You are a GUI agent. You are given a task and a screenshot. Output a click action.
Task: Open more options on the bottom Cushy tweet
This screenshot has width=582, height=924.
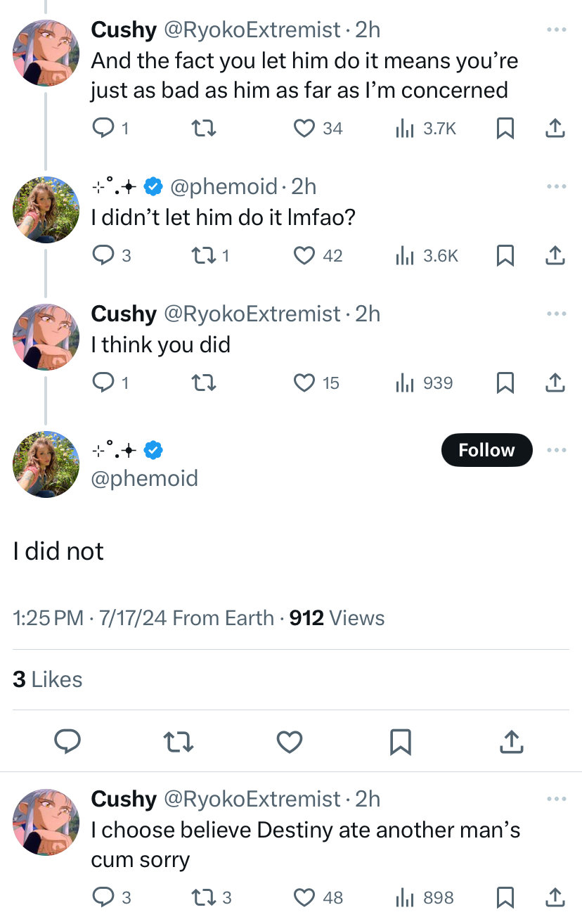pos(556,799)
